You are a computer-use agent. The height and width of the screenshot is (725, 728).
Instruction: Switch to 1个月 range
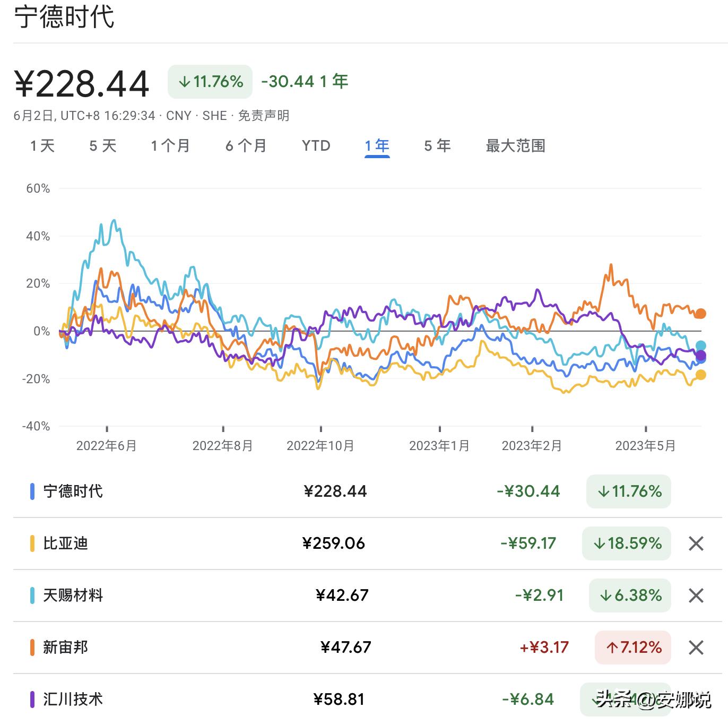pos(170,146)
